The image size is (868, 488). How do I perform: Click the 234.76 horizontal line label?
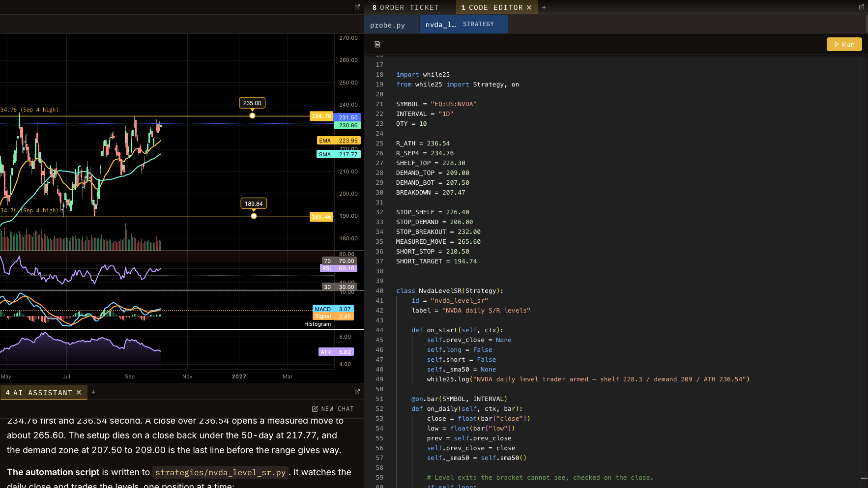click(x=321, y=116)
